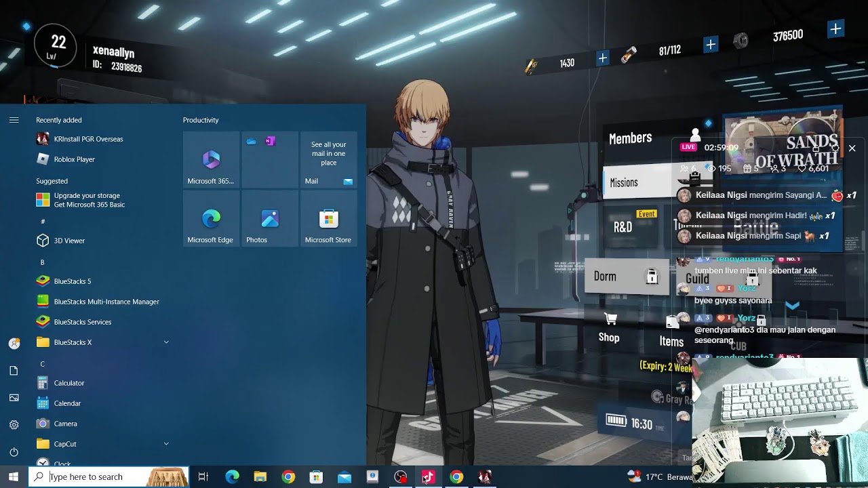Open the Members menu in the game
Image resolution: width=868 pixels, height=488 pixels.
coord(630,138)
